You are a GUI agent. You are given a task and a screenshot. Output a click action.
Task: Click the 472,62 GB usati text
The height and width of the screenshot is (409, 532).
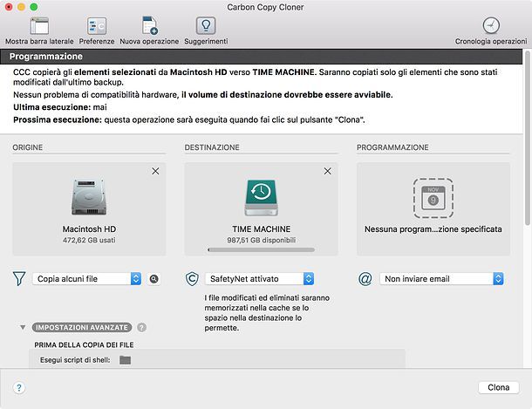[89, 240]
